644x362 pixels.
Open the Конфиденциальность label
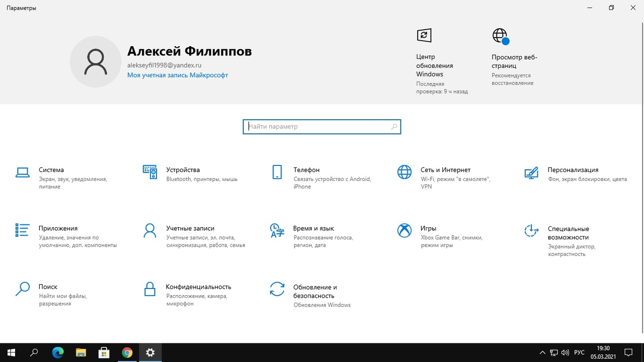pos(199,287)
